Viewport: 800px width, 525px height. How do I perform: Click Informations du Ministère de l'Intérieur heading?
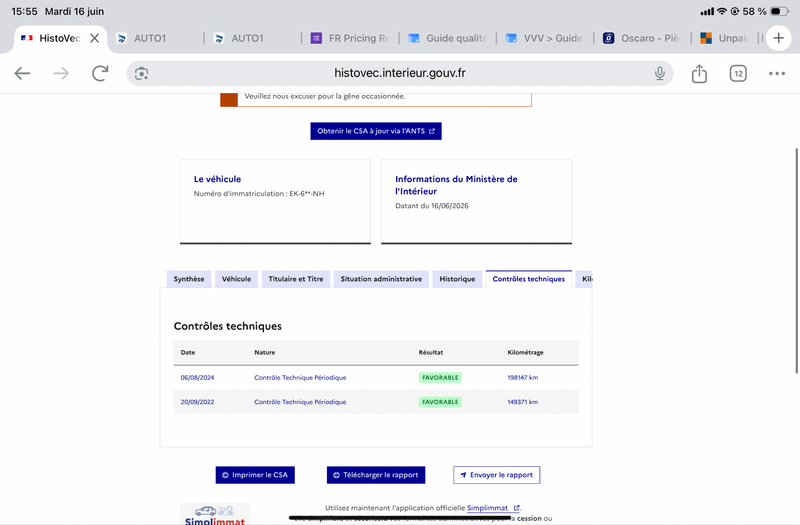[456, 185]
